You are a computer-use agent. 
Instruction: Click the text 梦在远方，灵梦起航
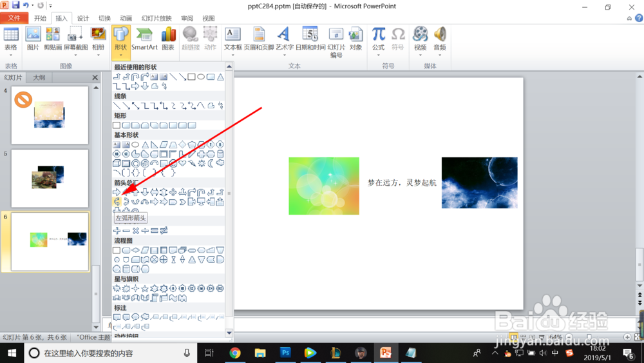click(x=402, y=182)
